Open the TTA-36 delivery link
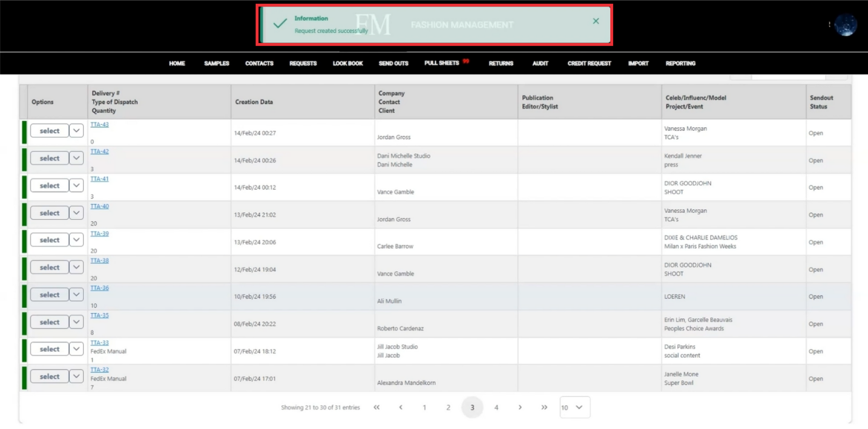 [x=99, y=288]
